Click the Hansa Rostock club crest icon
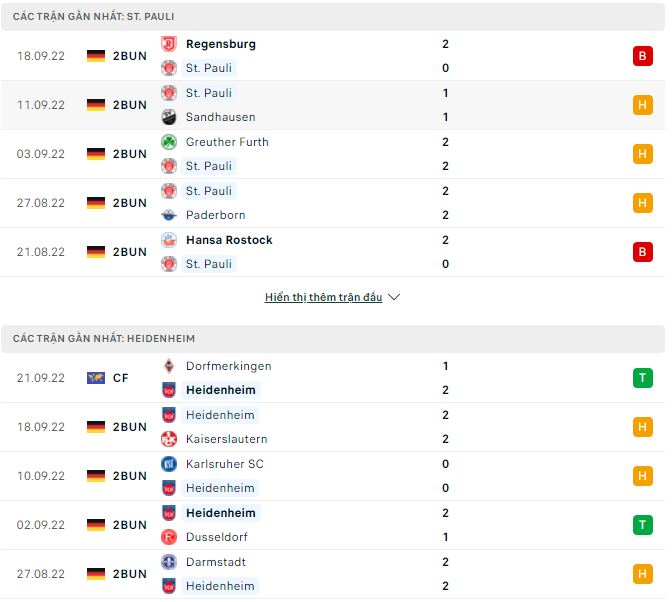Screen dimensions: 672x602 (168, 240)
